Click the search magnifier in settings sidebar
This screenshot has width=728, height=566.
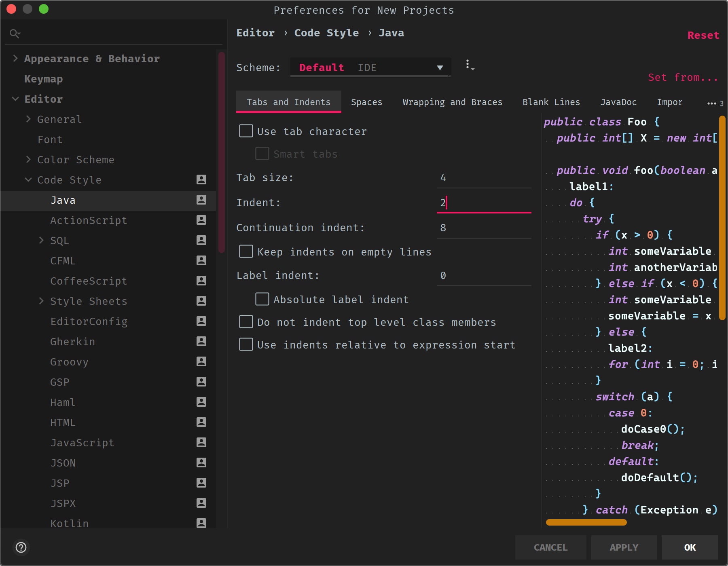(15, 34)
